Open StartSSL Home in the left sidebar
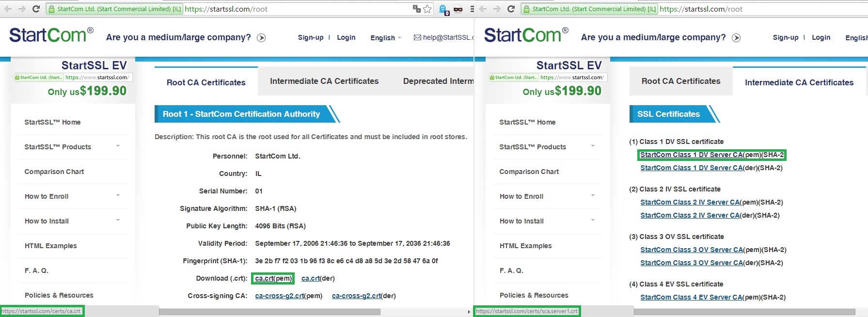 point(52,122)
